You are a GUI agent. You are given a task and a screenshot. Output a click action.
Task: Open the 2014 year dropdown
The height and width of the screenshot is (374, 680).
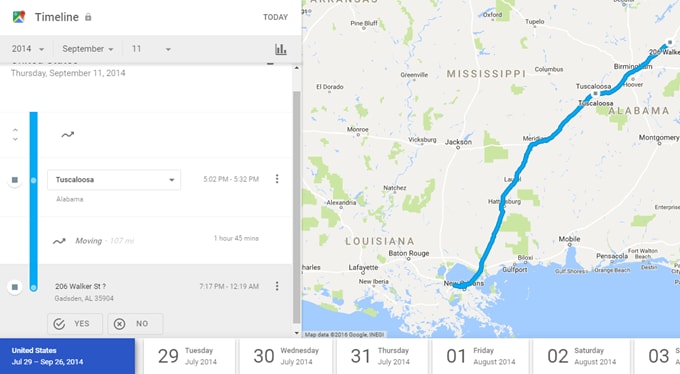point(28,49)
